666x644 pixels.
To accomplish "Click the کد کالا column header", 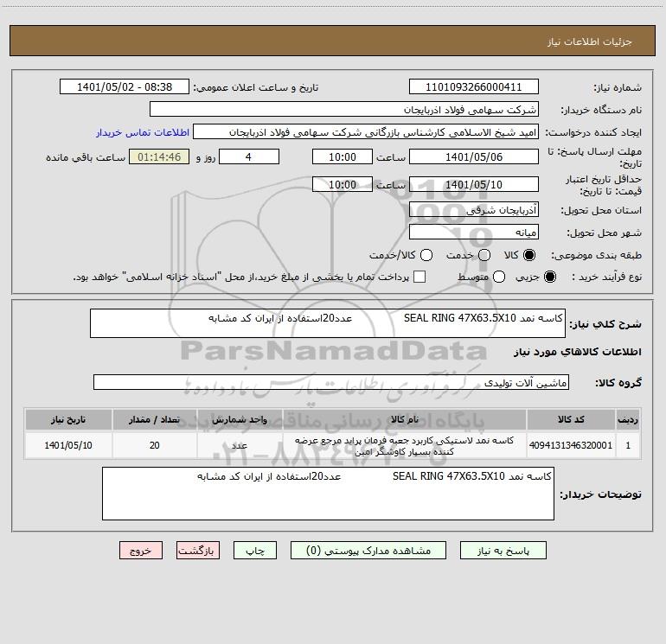I will click(x=571, y=419).
